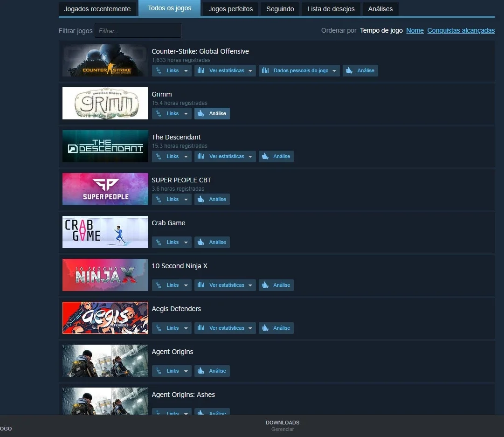Go to the 'Análises' tab

click(380, 9)
